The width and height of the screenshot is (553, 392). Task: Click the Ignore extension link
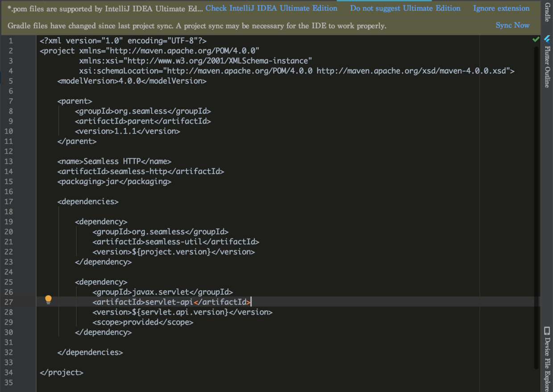pos(501,8)
